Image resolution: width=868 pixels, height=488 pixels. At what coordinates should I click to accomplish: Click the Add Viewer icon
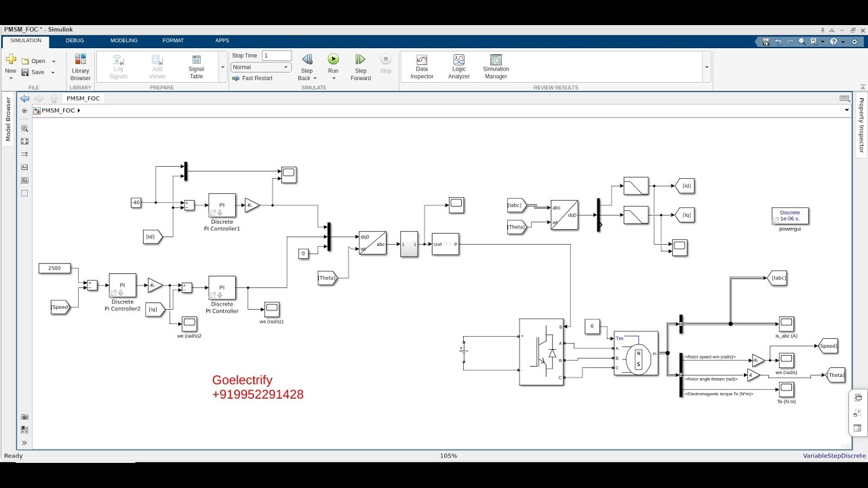(157, 60)
